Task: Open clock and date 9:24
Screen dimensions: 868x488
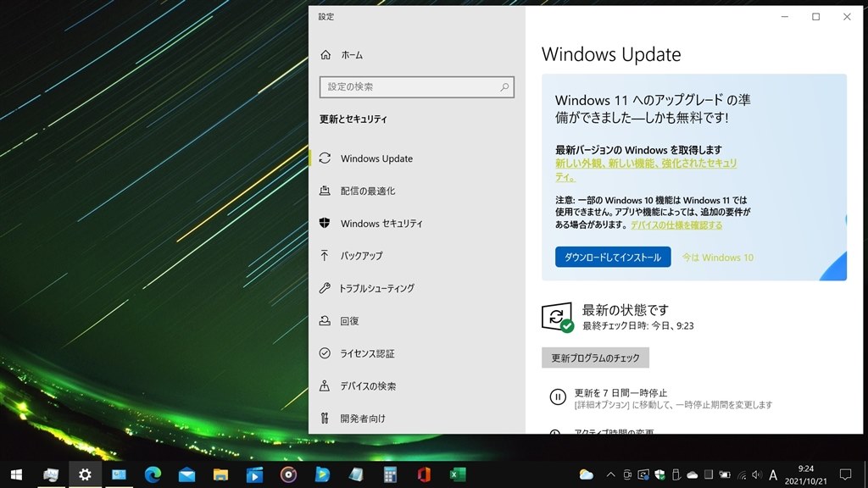Action: 806,474
